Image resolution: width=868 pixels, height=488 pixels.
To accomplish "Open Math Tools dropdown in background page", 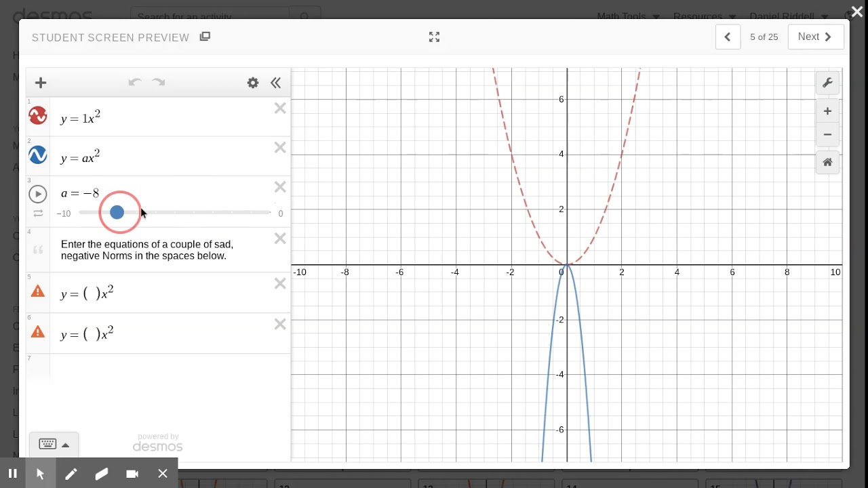I will point(628,16).
